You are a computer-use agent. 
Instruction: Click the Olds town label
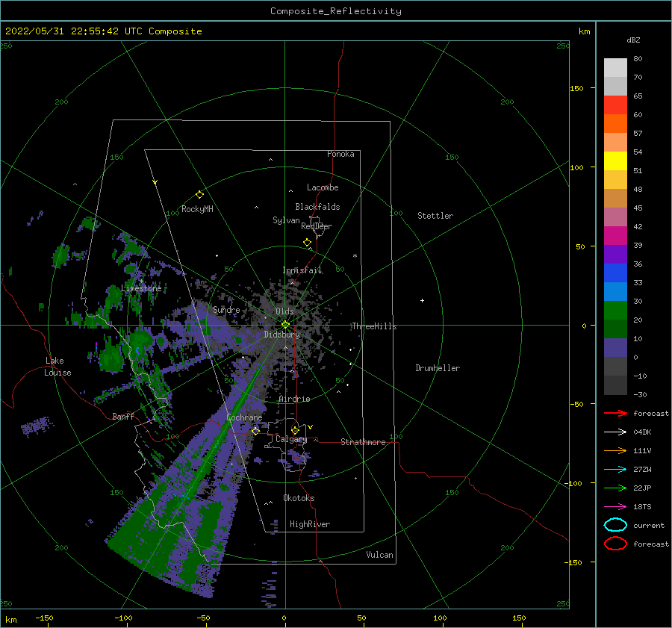click(x=284, y=311)
